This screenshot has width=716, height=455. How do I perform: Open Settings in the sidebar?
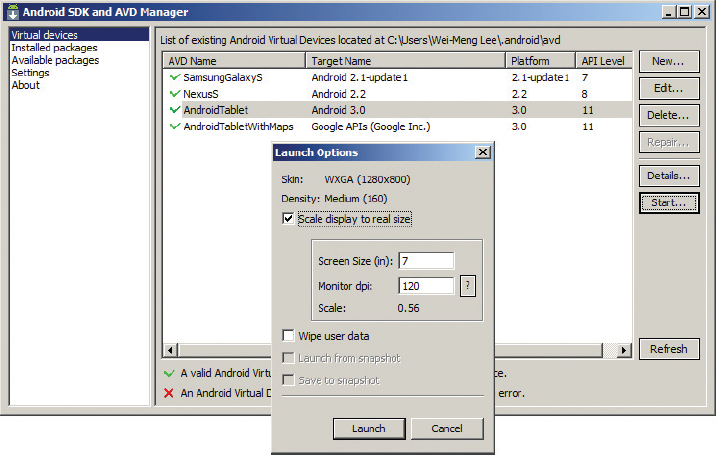tap(30, 73)
